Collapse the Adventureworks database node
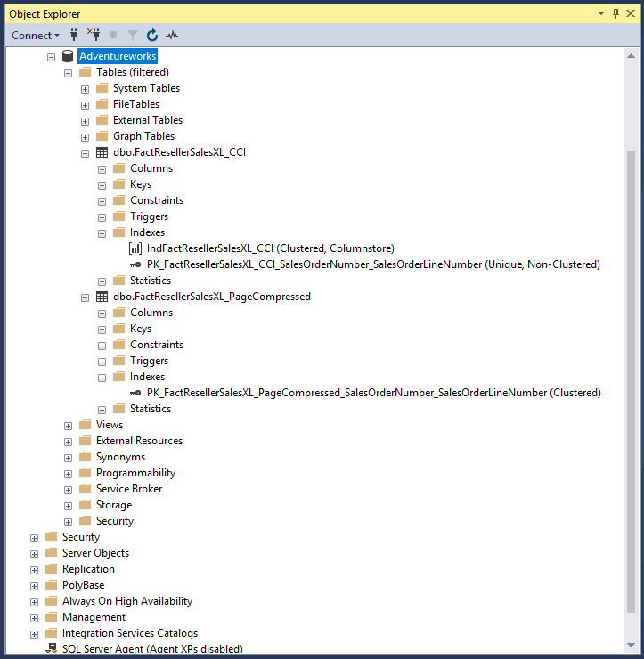644x659 pixels. point(52,57)
